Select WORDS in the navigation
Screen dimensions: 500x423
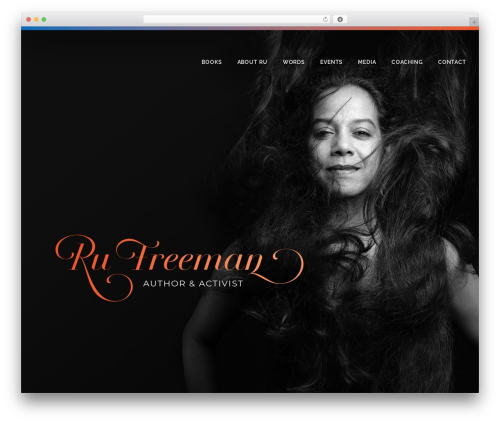tap(293, 62)
